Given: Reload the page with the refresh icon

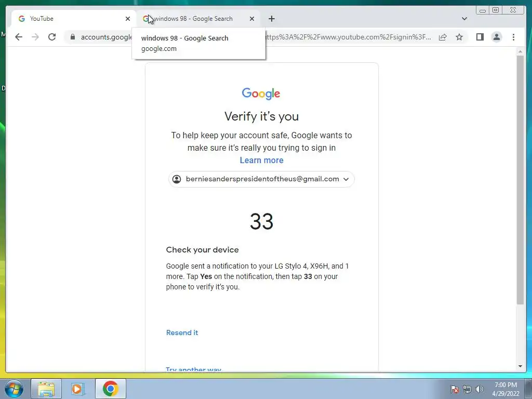Looking at the screenshot, I should 52,37.
